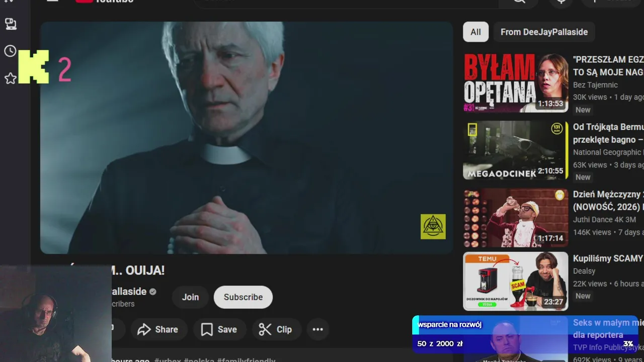Screen dimensions: 644x362
Task: Open the Megaodcinek video thumbnail
Action: tap(516, 150)
